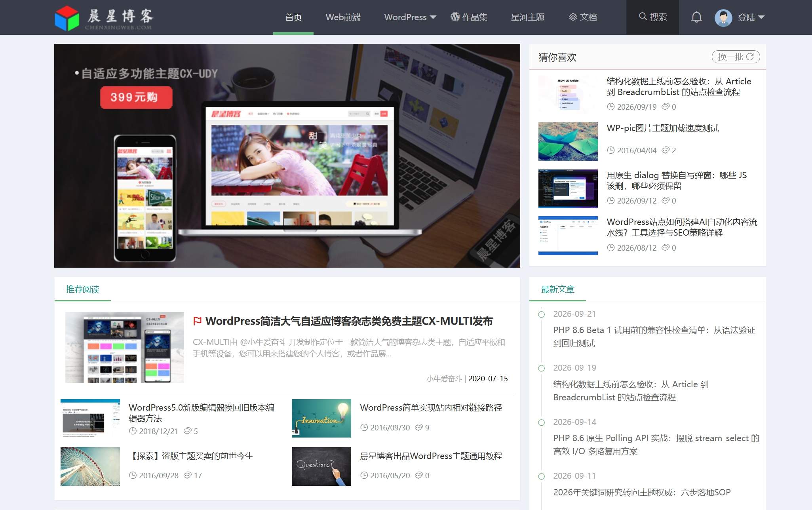Open the 星河主题 nav item

[527, 17]
